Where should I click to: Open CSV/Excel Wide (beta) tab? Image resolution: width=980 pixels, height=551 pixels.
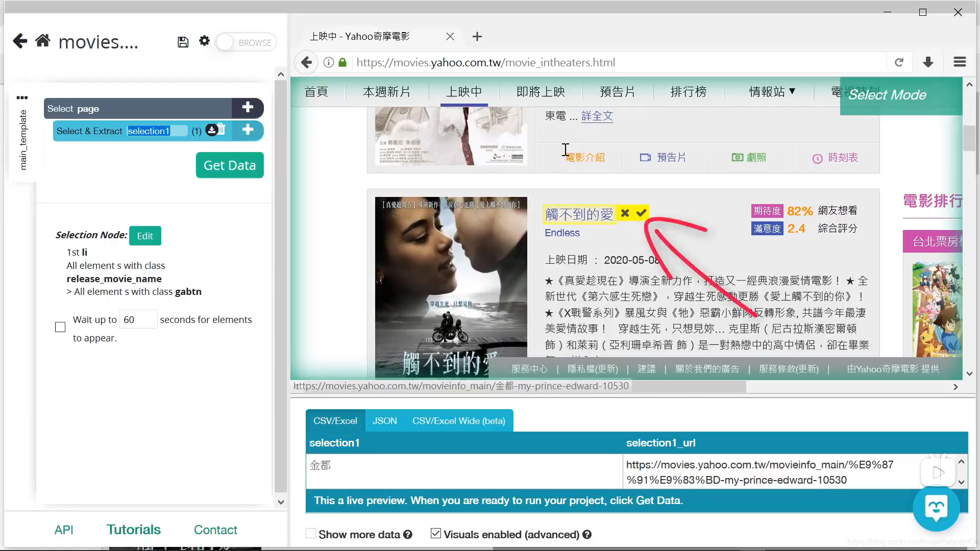pyautogui.click(x=458, y=421)
